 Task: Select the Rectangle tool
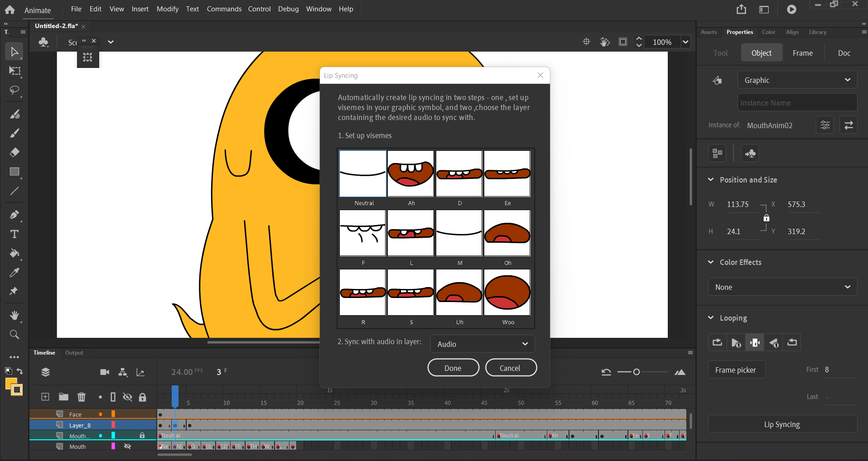coord(14,172)
